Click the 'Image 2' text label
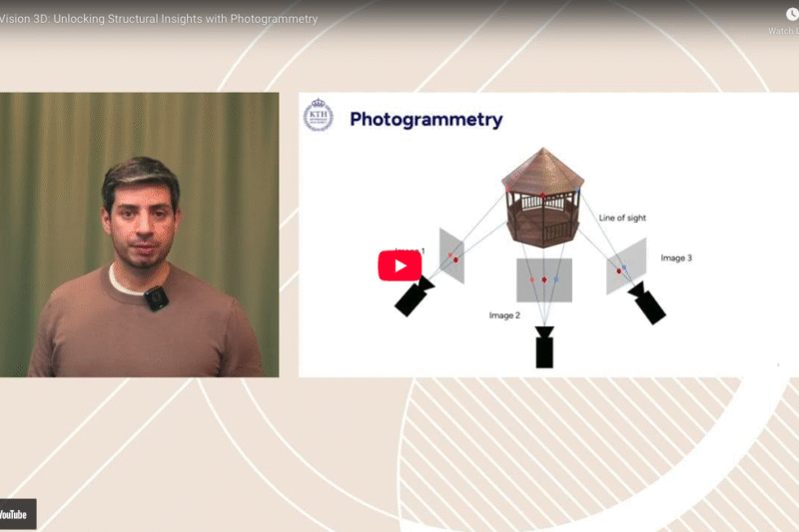799x532 pixels. pyautogui.click(x=504, y=315)
